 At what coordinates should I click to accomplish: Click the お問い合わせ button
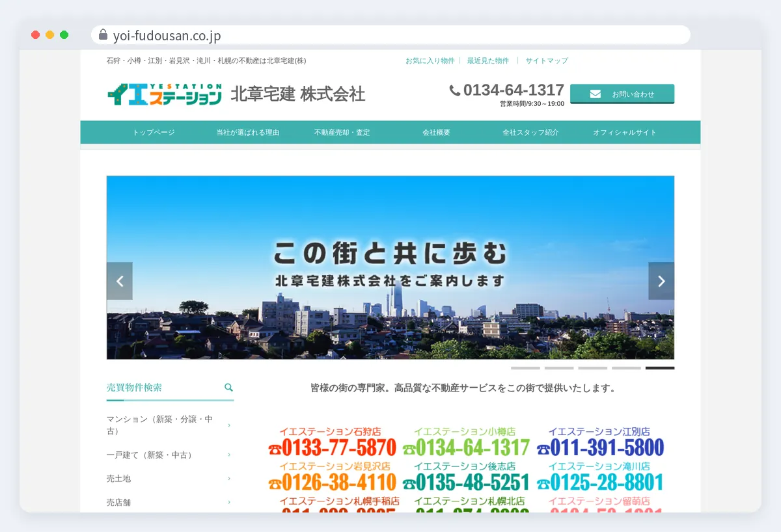pos(622,94)
